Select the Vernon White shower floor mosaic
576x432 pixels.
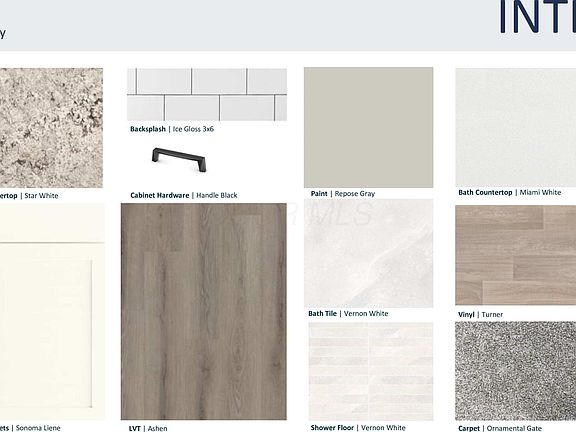371,371
